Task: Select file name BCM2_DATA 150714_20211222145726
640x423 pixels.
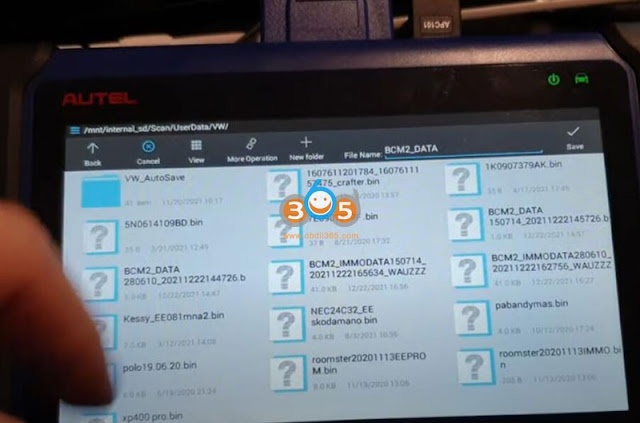Action: (549, 216)
